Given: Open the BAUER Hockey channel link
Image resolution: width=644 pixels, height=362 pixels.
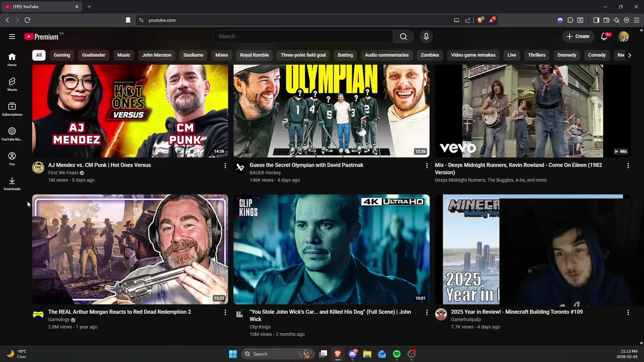Looking at the screenshot, I should click(x=265, y=173).
